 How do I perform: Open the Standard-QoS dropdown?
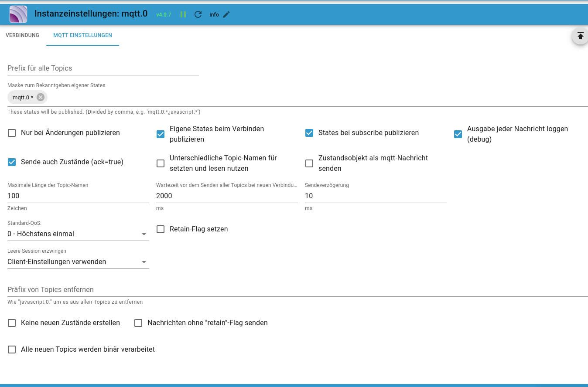tap(78, 234)
